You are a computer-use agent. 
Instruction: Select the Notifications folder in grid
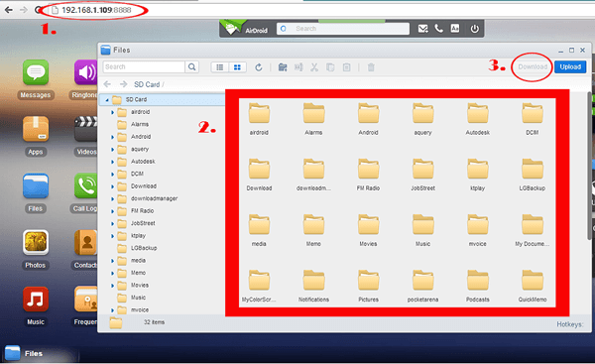click(x=313, y=287)
